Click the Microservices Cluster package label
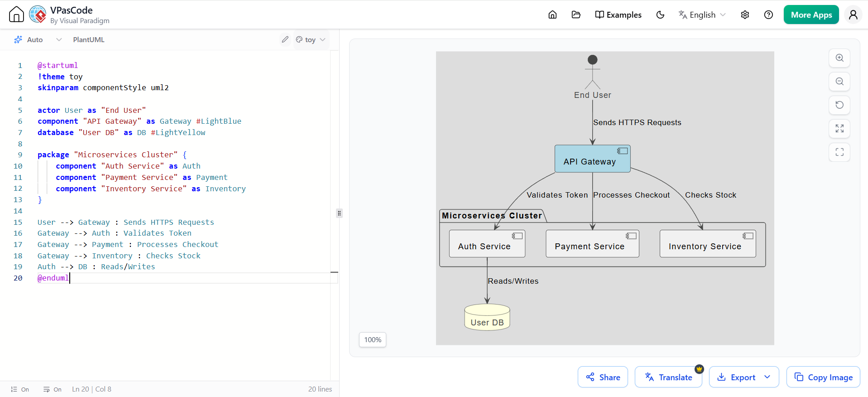The height and width of the screenshot is (397, 868). (x=492, y=216)
